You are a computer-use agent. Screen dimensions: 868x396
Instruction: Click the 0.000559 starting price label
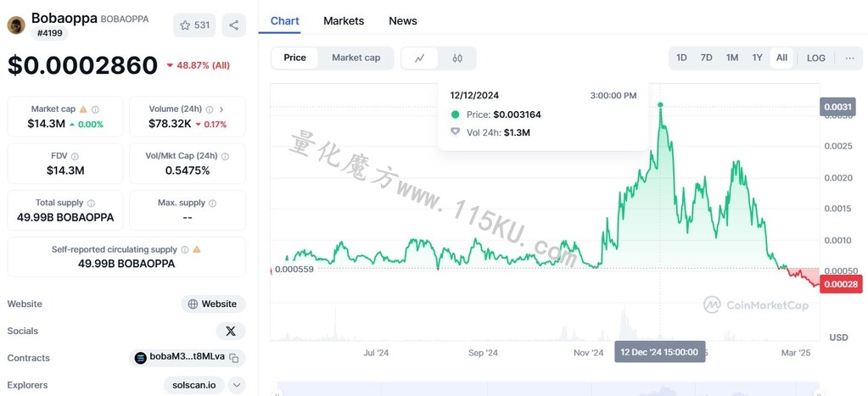click(x=294, y=270)
